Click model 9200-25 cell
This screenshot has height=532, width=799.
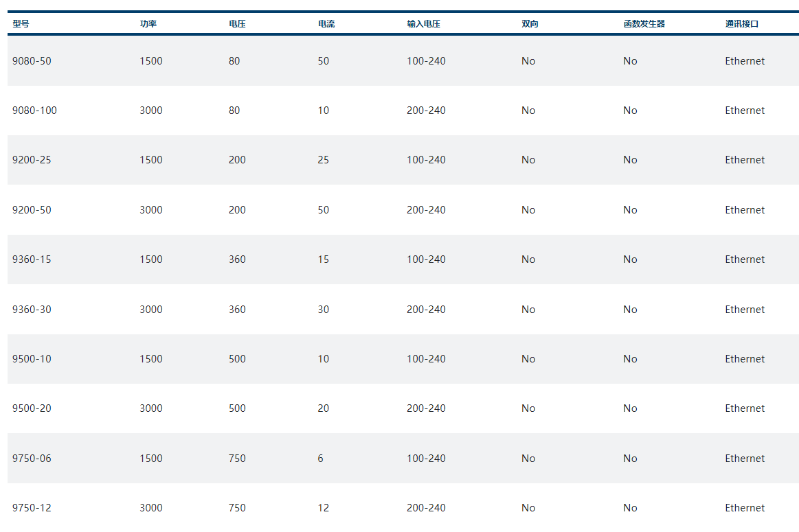(32, 160)
